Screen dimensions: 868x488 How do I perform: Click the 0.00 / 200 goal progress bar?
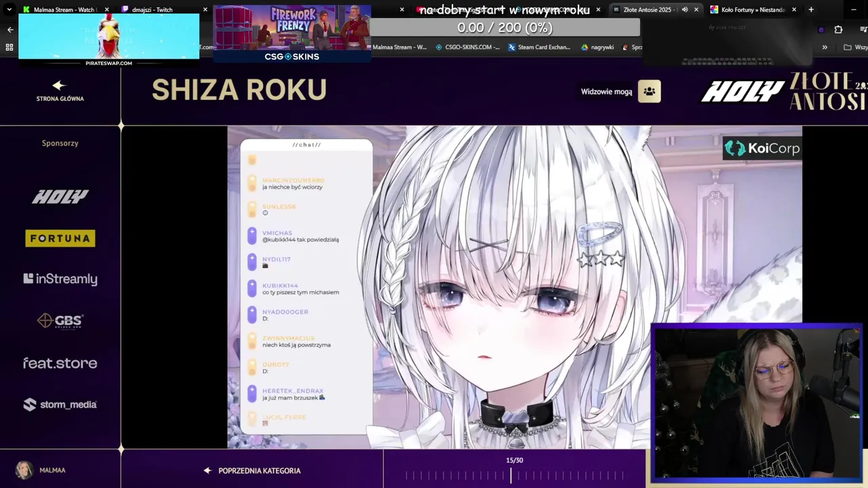tap(505, 28)
